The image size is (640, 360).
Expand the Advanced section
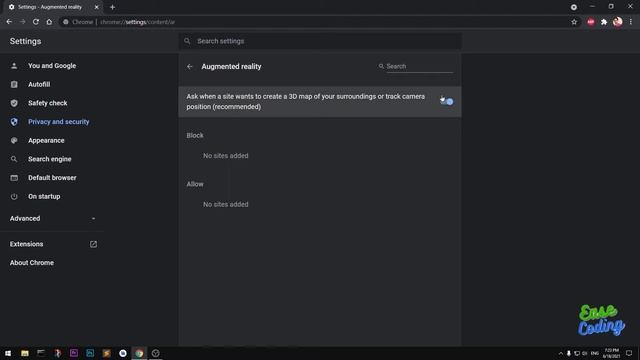click(52, 219)
